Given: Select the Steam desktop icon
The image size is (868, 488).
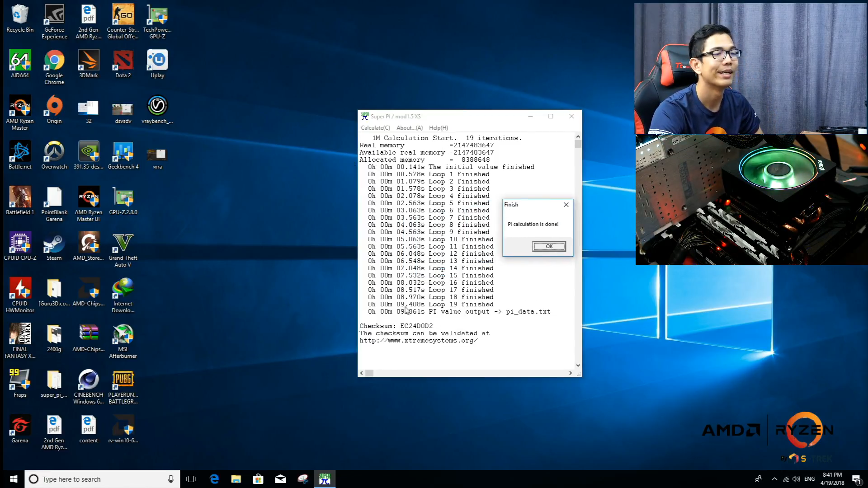Looking at the screenshot, I should tap(54, 247).
